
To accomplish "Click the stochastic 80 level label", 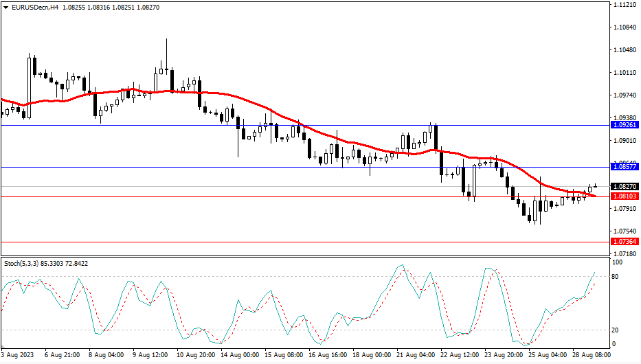I will coord(616,276).
